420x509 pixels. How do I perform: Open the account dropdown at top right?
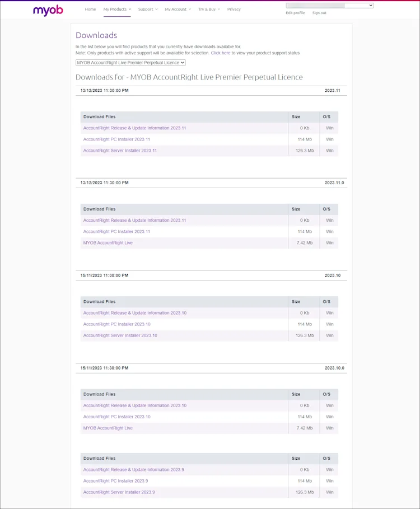tap(329, 5)
